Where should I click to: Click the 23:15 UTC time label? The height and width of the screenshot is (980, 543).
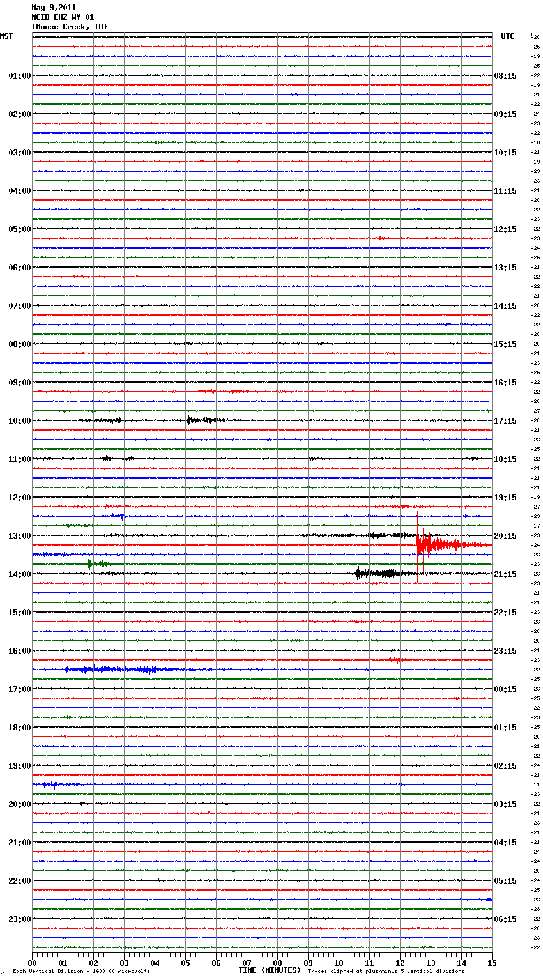(x=505, y=650)
